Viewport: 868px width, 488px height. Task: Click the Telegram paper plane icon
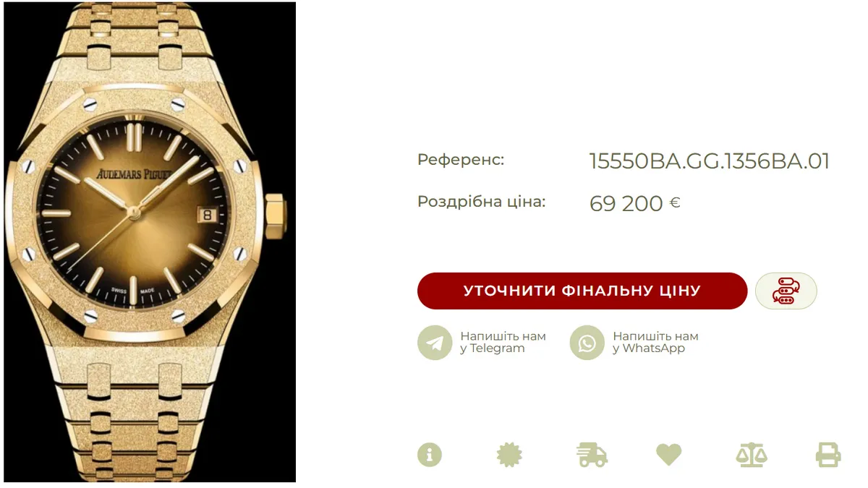pyautogui.click(x=435, y=343)
